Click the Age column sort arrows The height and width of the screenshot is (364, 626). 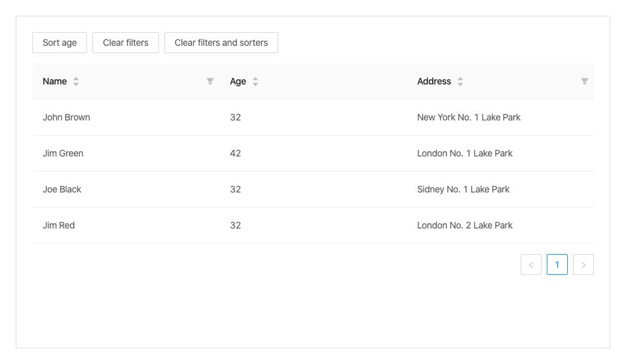click(255, 82)
